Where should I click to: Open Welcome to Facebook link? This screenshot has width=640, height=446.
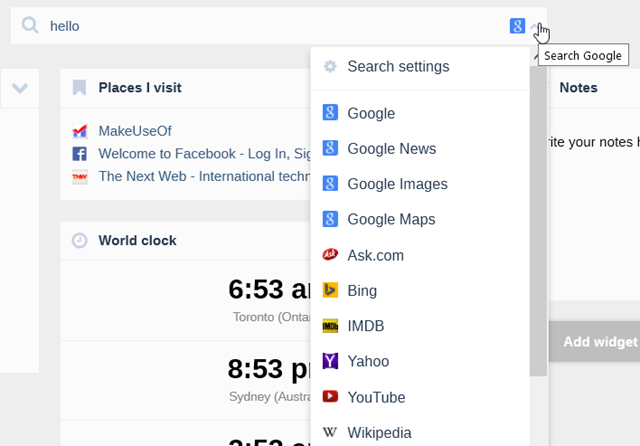coord(200,153)
